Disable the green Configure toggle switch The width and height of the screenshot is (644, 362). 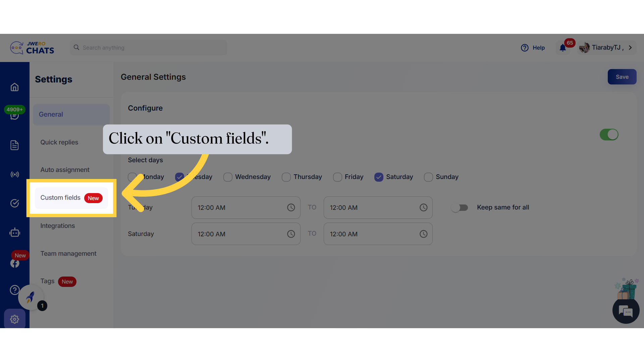click(x=609, y=134)
